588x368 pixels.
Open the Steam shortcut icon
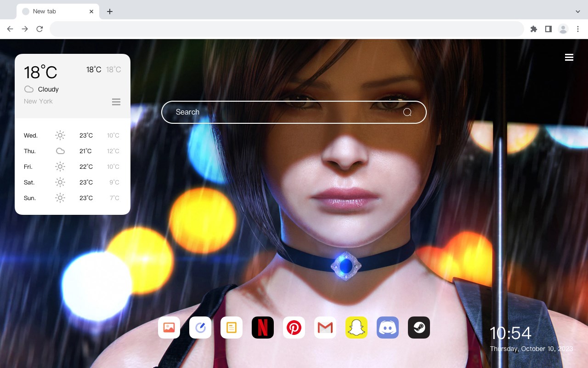click(x=419, y=328)
